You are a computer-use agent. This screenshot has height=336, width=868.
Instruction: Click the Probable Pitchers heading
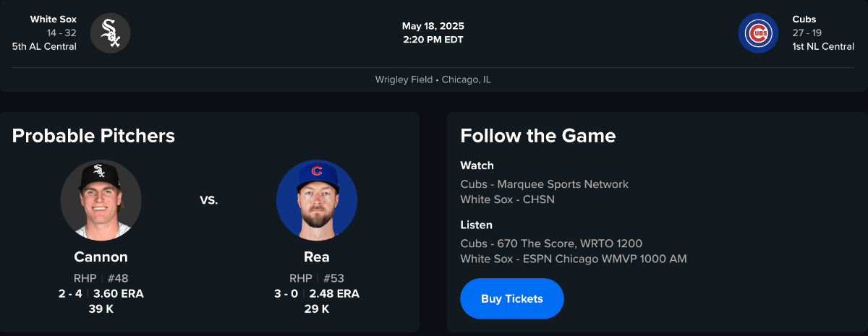coord(93,136)
